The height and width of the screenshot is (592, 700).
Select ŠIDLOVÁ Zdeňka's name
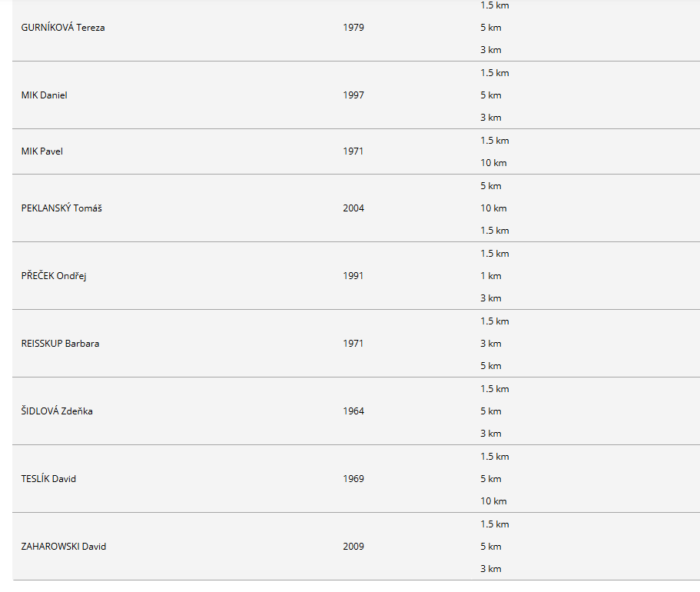pos(57,411)
